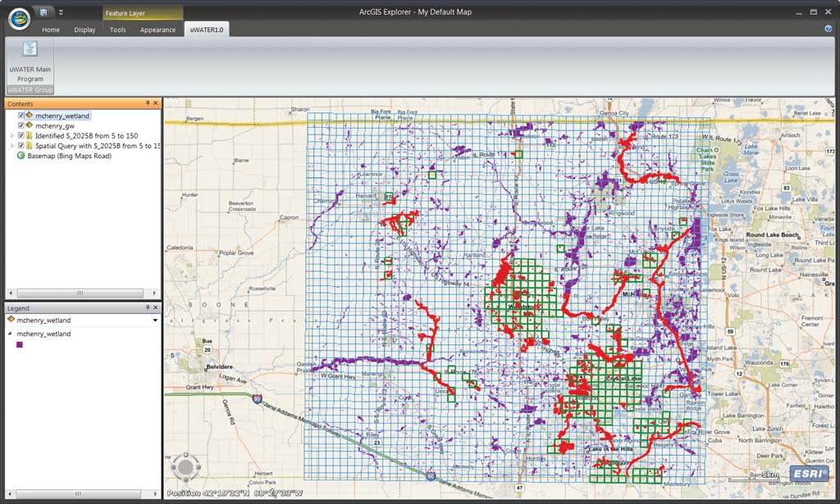
Task: Click the I-90 highway shield near Genoa Rd
Action: (x=258, y=398)
